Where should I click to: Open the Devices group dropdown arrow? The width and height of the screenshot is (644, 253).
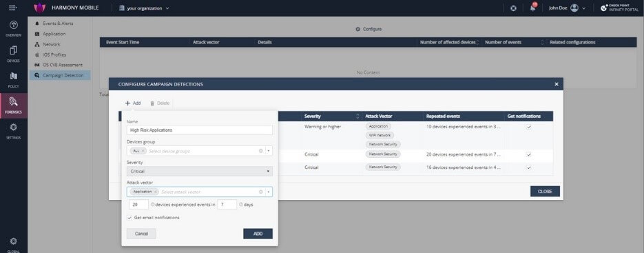pos(269,151)
